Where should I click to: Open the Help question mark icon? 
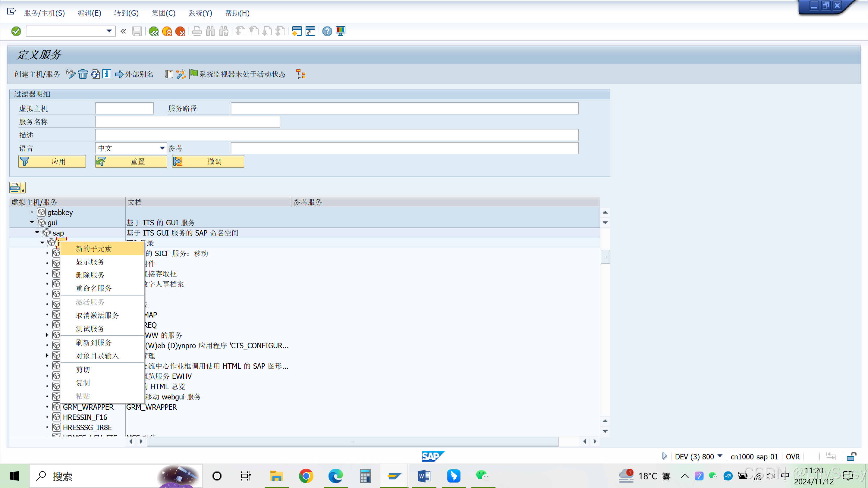click(327, 31)
